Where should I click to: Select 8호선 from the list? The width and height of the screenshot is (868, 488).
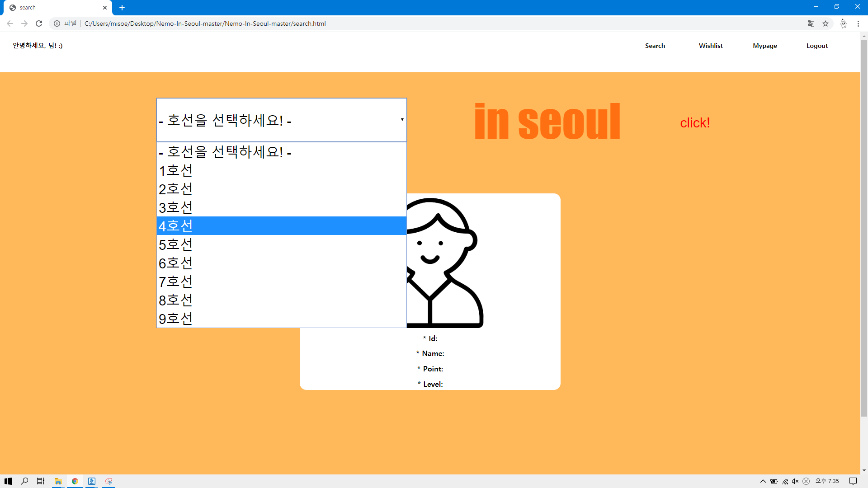point(282,300)
